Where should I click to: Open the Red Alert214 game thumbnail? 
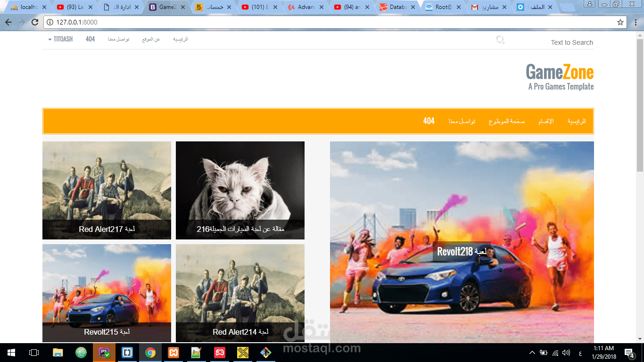(x=240, y=293)
